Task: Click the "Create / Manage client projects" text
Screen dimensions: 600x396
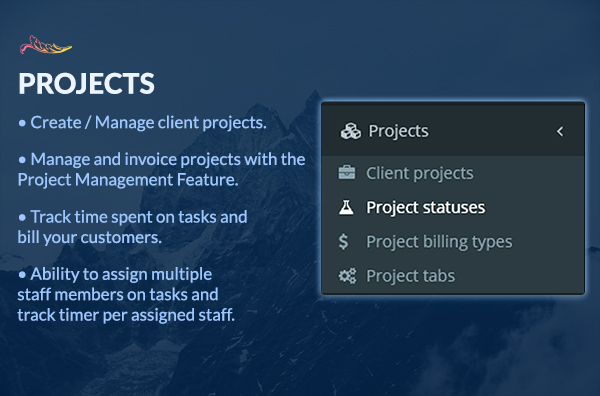Action: 148,122
